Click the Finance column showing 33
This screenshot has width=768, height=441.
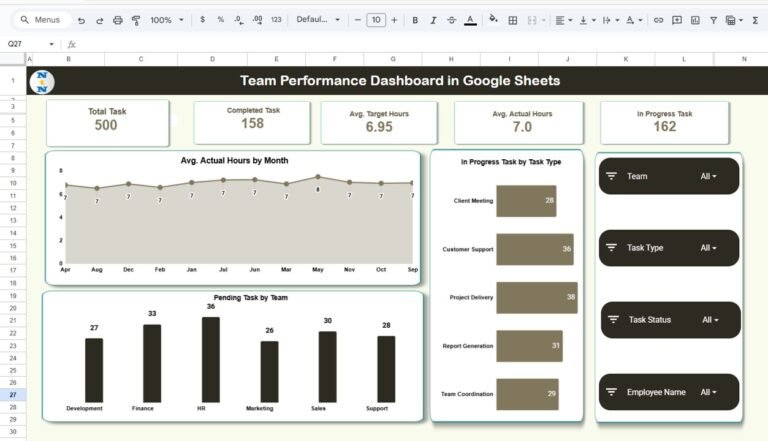152,363
